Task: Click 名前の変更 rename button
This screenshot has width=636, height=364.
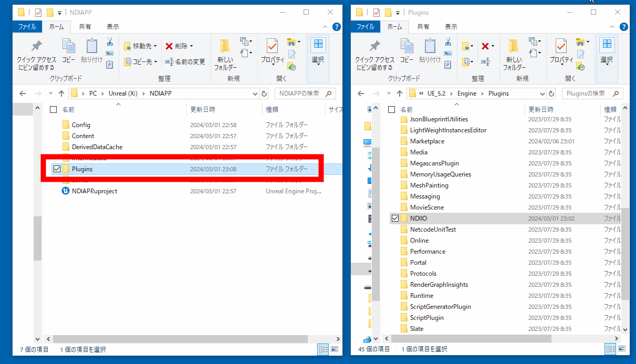Action: (185, 61)
